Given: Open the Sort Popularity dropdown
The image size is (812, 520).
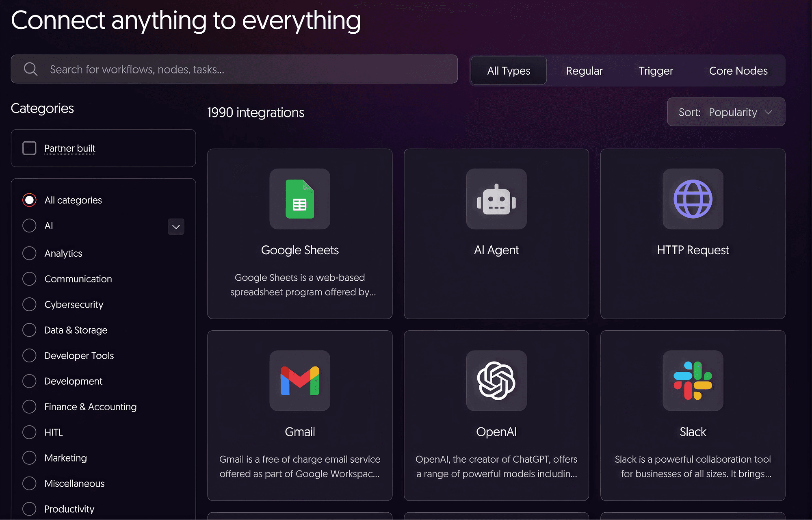Looking at the screenshot, I should tap(726, 112).
